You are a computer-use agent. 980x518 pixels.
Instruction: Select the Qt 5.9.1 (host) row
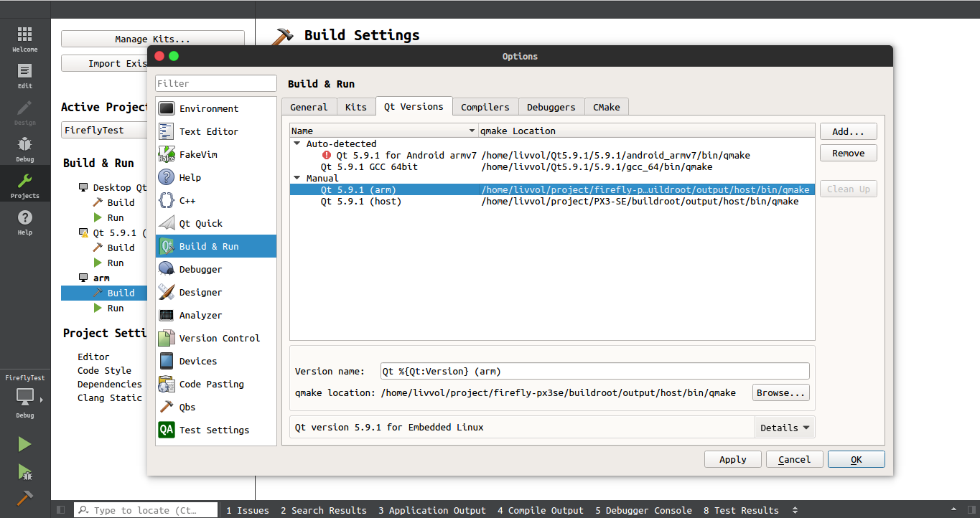552,202
